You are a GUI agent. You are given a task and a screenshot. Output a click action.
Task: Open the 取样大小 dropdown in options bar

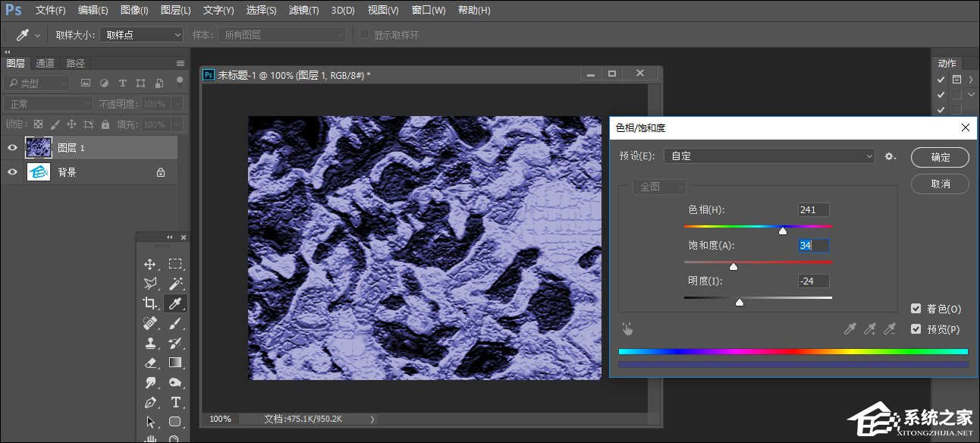point(141,34)
